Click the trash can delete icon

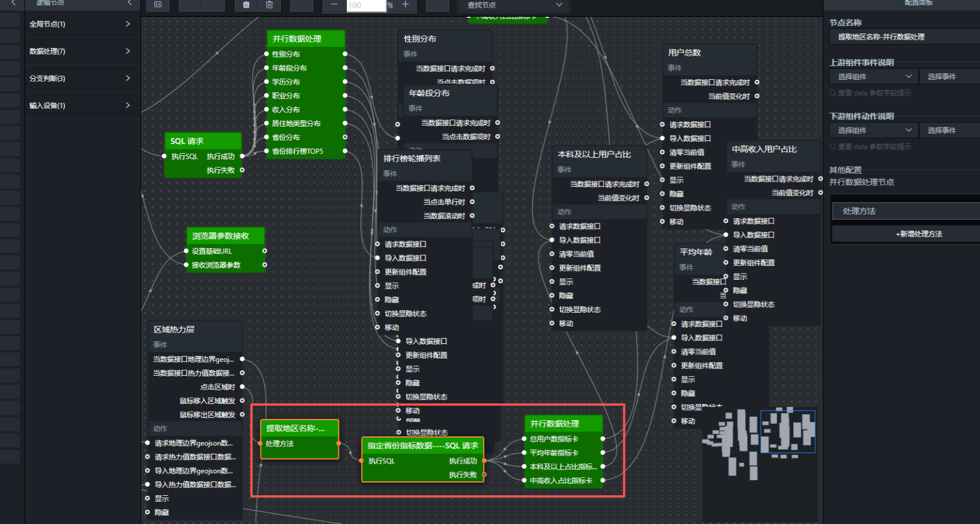[269, 5]
